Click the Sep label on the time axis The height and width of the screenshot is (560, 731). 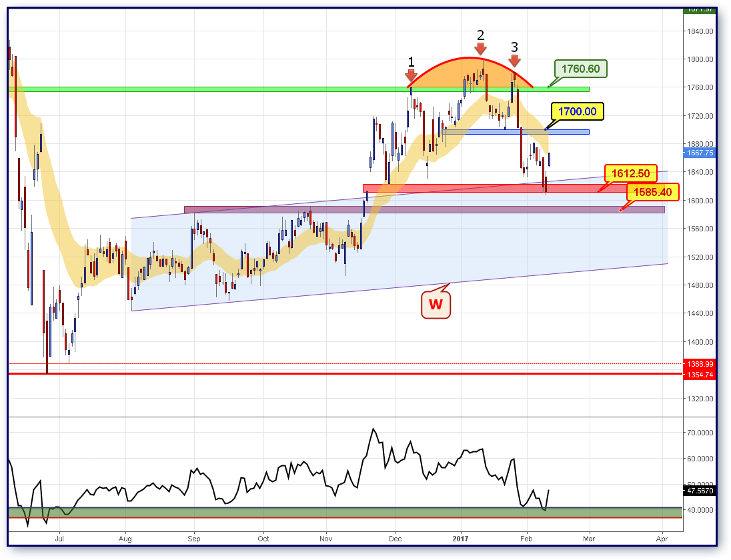click(x=194, y=539)
